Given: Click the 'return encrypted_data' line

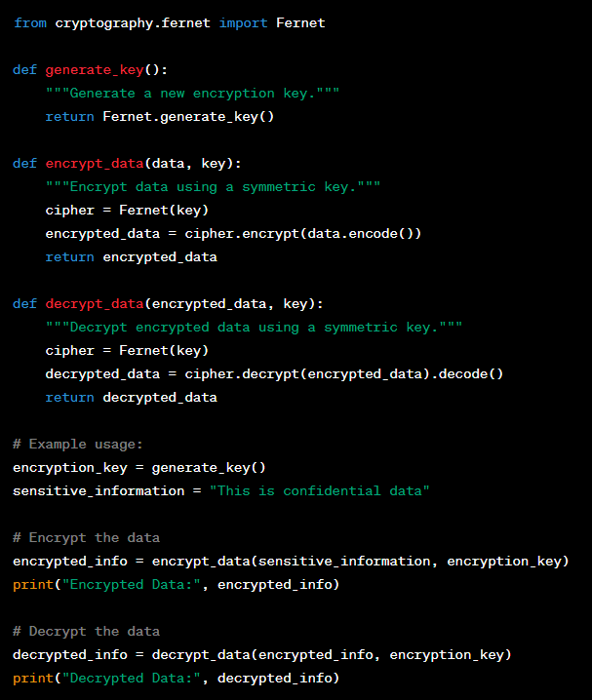Looking at the screenshot, I should click(132, 257).
